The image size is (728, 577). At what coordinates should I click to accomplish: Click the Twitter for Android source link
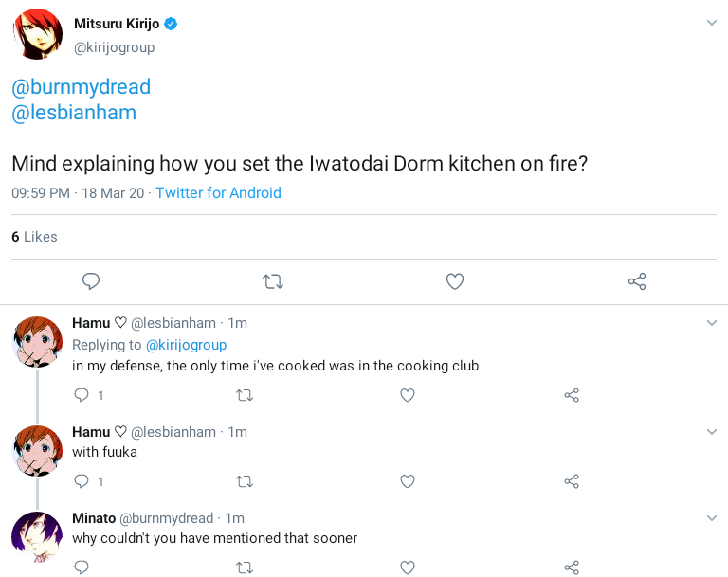pos(218,193)
